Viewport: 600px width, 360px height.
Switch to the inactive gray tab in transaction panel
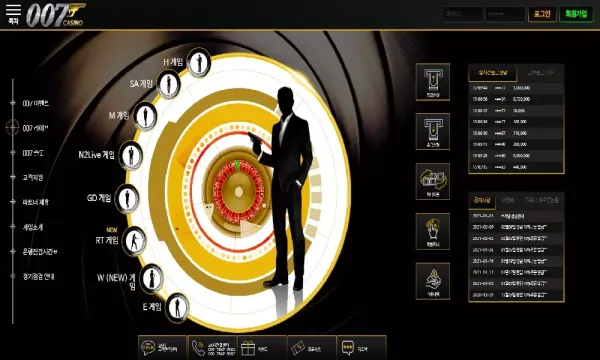pos(540,73)
